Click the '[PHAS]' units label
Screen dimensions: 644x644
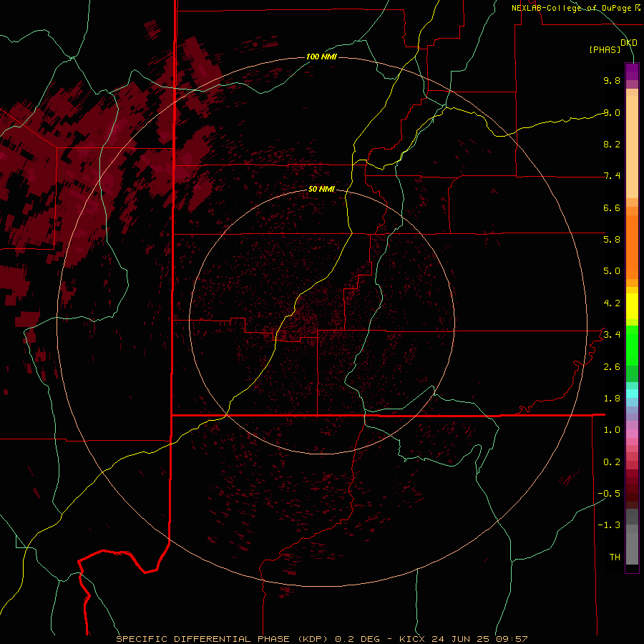(605, 49)
